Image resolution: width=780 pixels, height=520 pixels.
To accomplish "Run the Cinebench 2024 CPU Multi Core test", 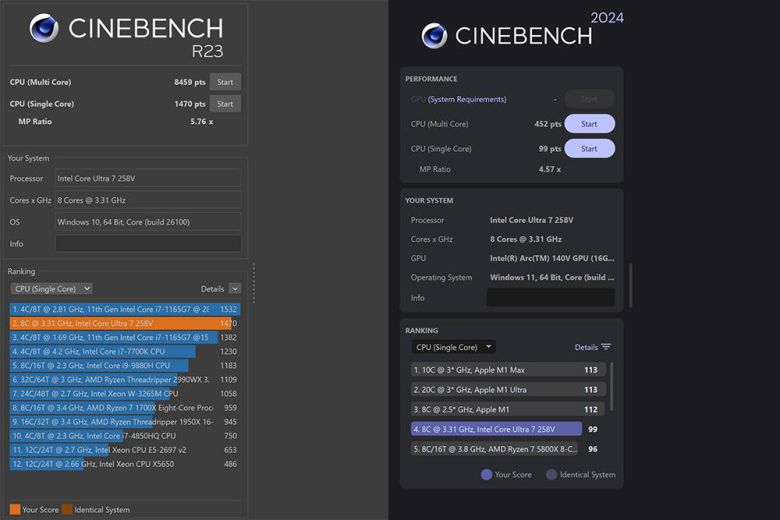I will coord(589,124).
